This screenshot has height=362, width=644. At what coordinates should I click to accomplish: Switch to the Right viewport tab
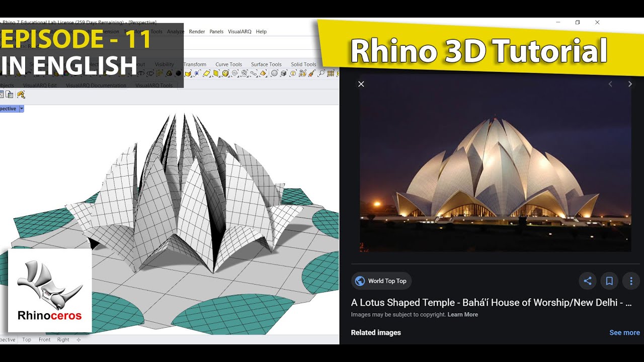63,340
